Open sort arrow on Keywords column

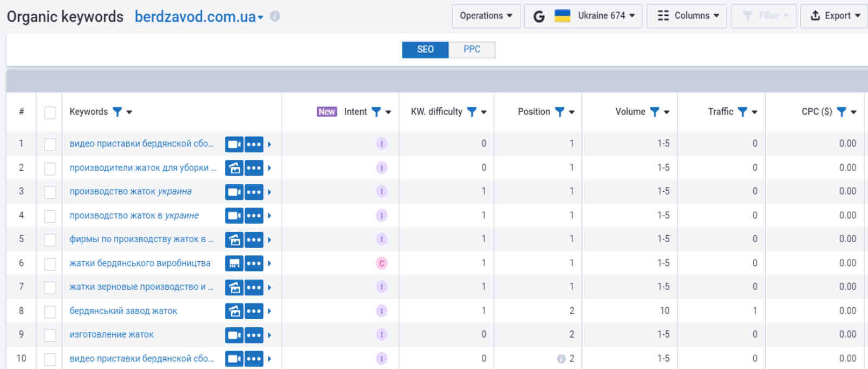(129, 112)
